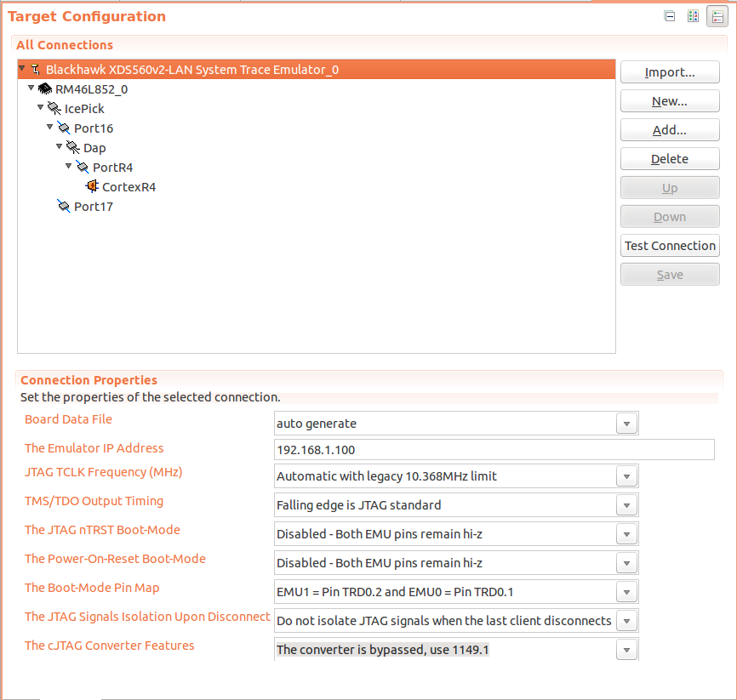Click 'The Power-On-Reset Boot-Mode' label
The height and width of the screenshot is (700, 737).
coord(115,559)
